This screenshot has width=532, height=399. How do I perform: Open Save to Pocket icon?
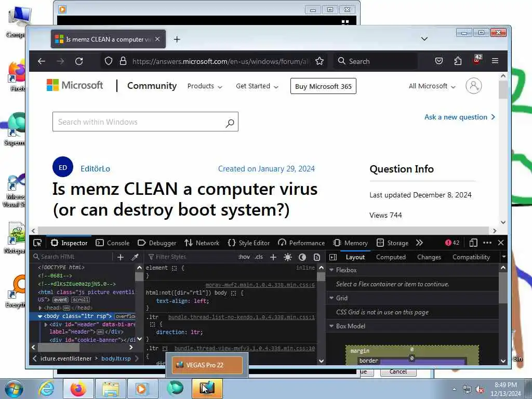click(438, 61)
